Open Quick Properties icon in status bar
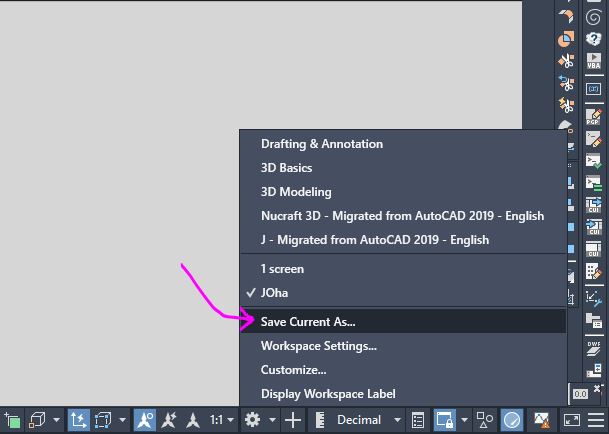This screenshot has height=434, width=609. click(x=420, y=420)
